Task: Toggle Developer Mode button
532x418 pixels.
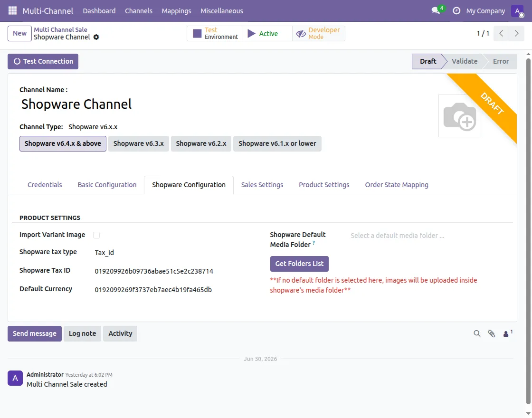Action: point(319,33)
